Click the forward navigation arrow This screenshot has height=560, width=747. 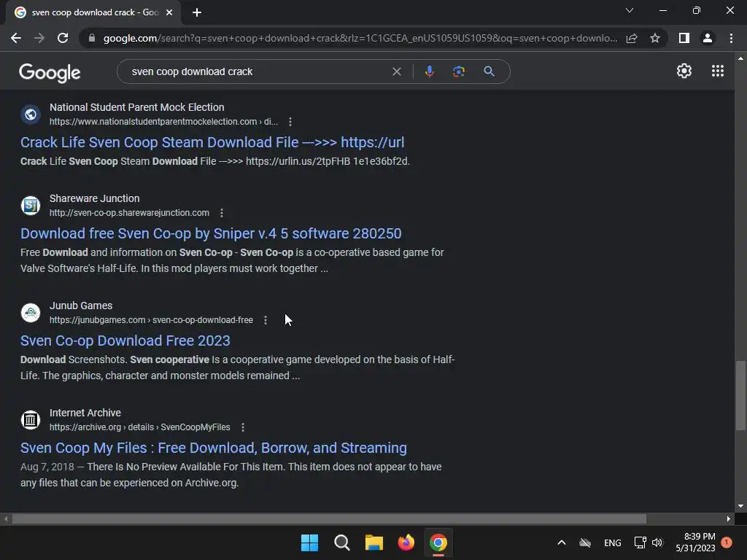tap(39, 38)
